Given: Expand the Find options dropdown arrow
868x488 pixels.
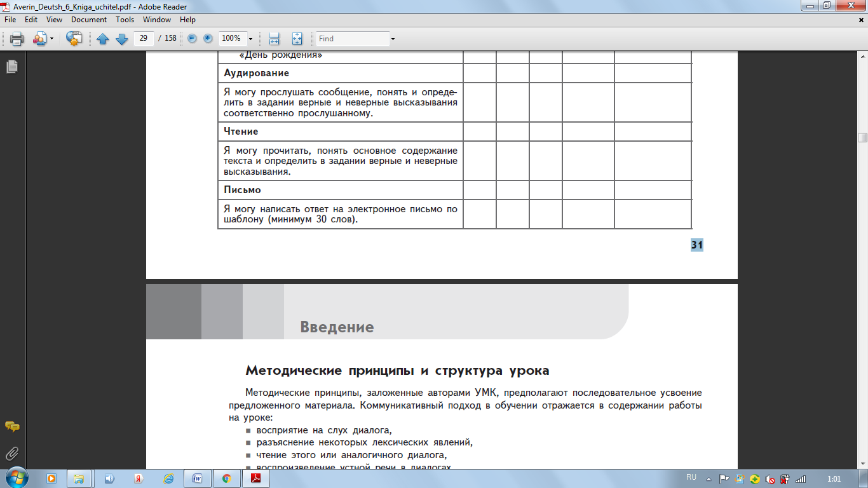Looking at the screenshot, I should [393, 39].
